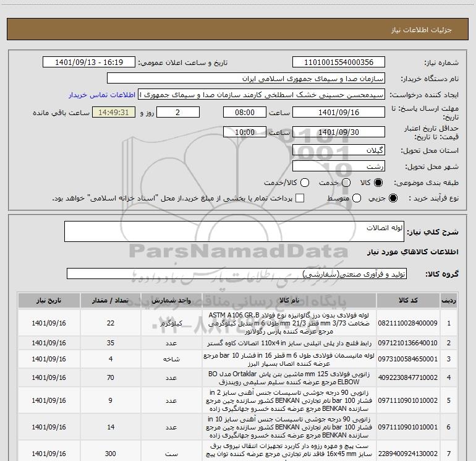Select the خدمت radio button

click(346, 183)
